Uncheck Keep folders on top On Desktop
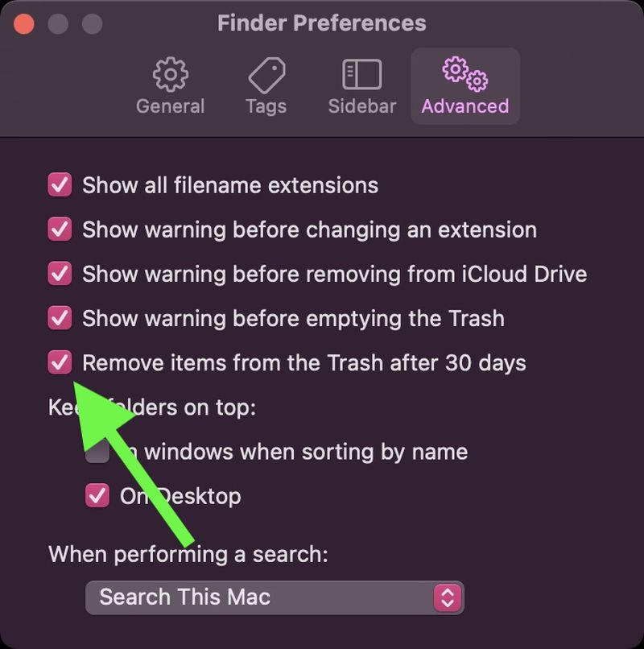This screenshot has height=649, width=644. (x=97, y=496)
